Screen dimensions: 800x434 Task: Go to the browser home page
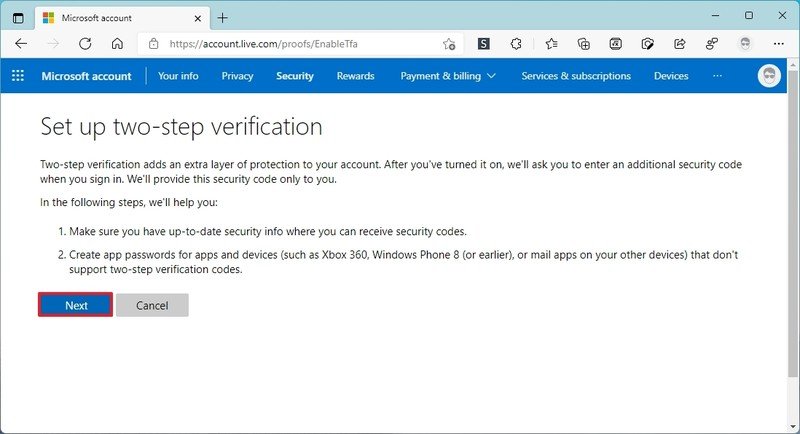pyautogui.click(x=117, y=44)
